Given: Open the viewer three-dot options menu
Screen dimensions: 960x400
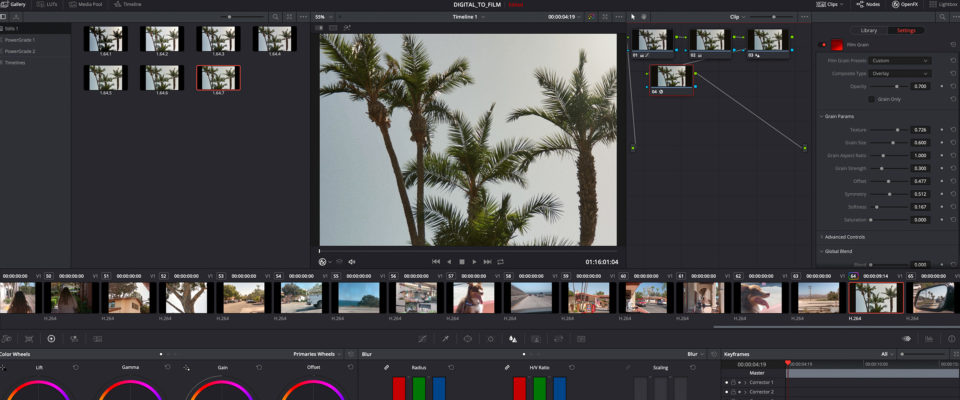Looking at the screenshot, I should [619, 17].
